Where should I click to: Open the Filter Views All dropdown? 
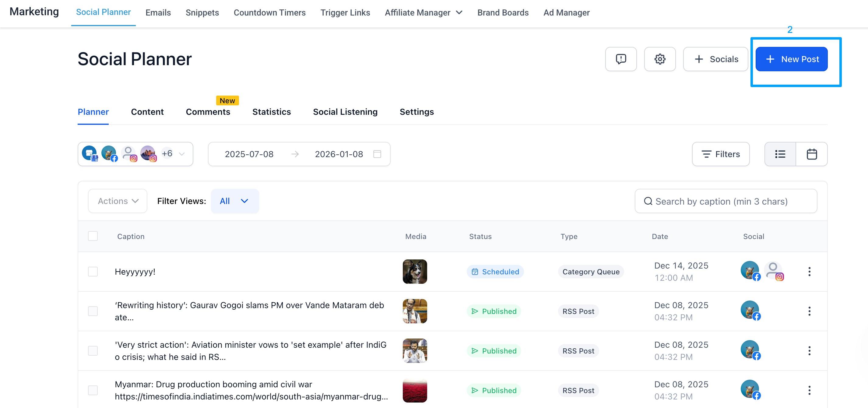point(235,201)
